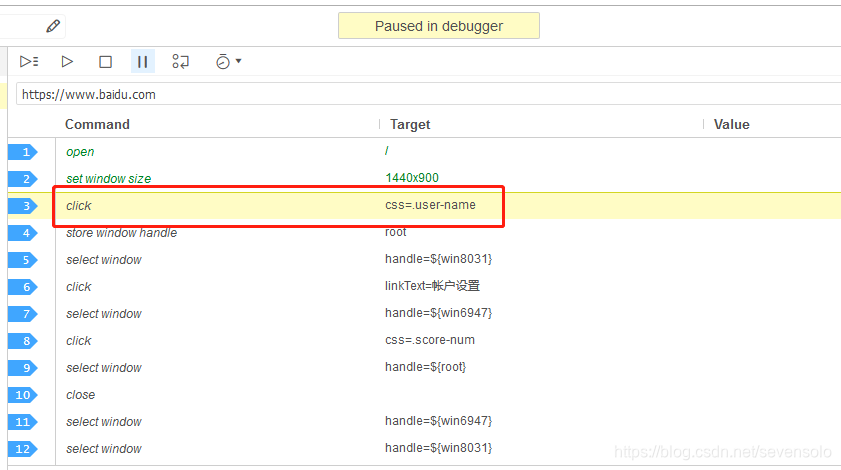Image resolution: width=841 pixels, height=470 pixels.
Task: Run all tests in suite
Action: click(29, 62)
